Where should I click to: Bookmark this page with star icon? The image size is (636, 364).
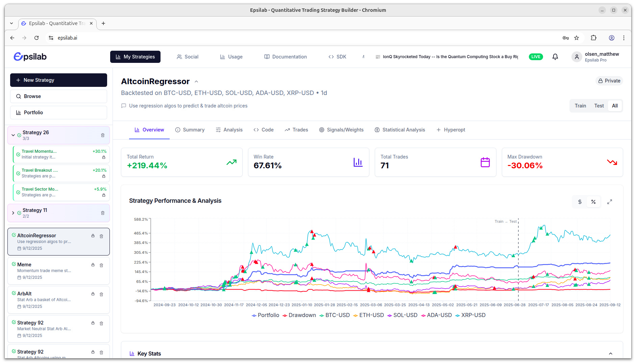(577, 38)
